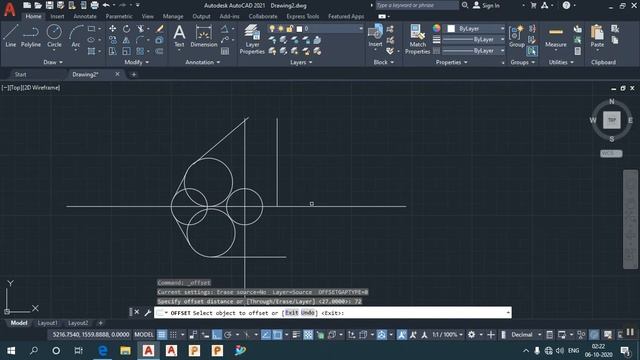Expand the Properties panel

(x=451, y=62)
